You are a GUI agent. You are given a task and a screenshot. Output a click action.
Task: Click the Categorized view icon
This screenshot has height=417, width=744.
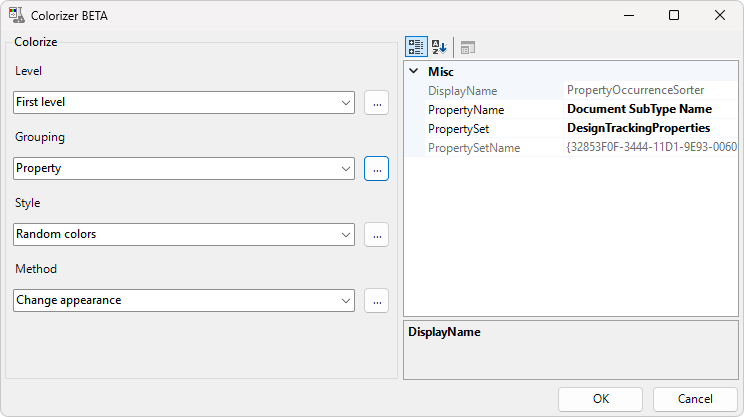pos(416,47)
